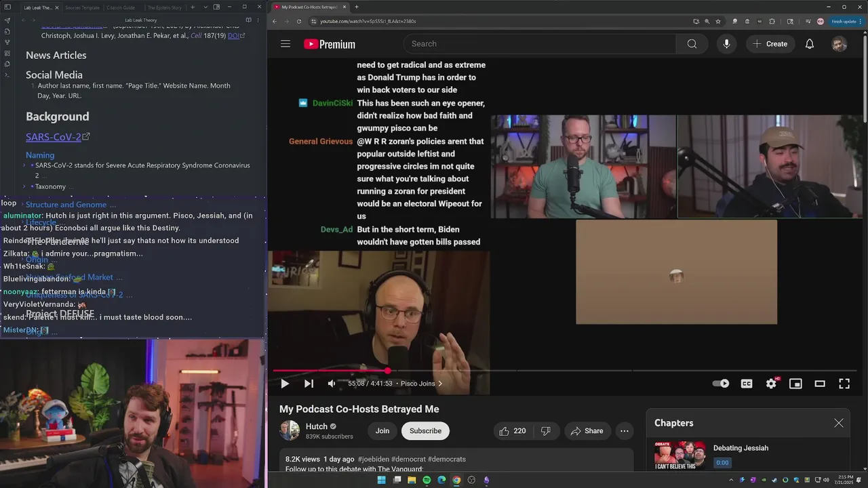Enable miniplayer in video controls
The height and width of the screenshot is (488, 868).
click(x=795, y=384)
